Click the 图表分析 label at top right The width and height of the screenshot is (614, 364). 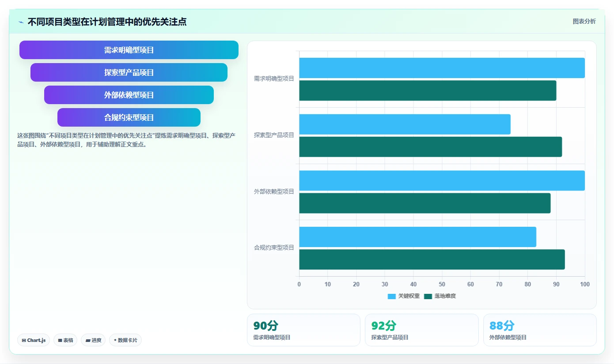pyautogui.click(x=584, y=21)
